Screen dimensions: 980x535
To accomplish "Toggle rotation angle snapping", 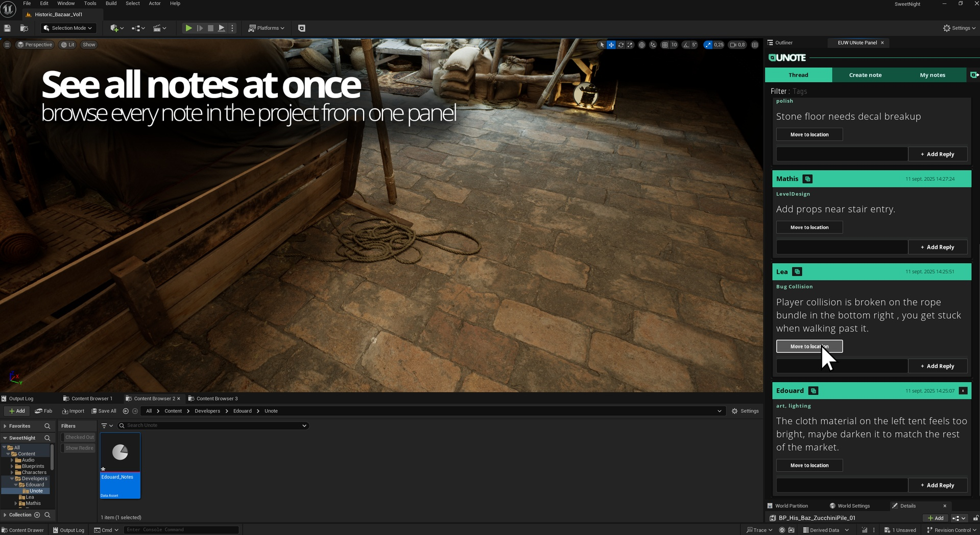I will [x=686, y=45].
